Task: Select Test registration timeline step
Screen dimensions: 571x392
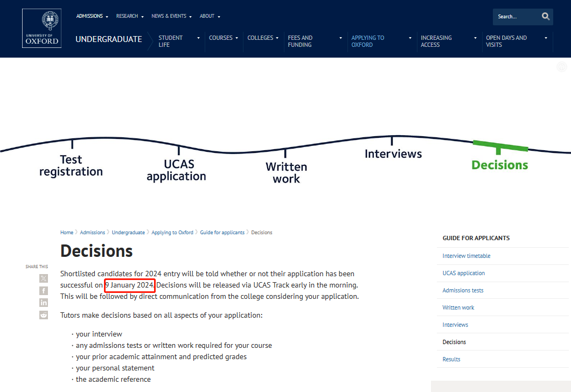Action: pos(71,165)
